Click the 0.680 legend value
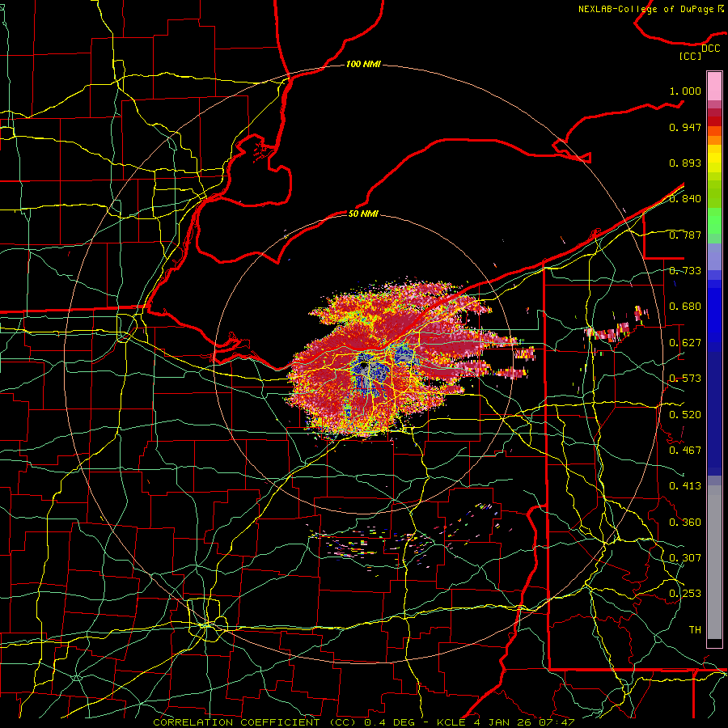This screenshot has height=728, width=728. [x=685, y=307]
